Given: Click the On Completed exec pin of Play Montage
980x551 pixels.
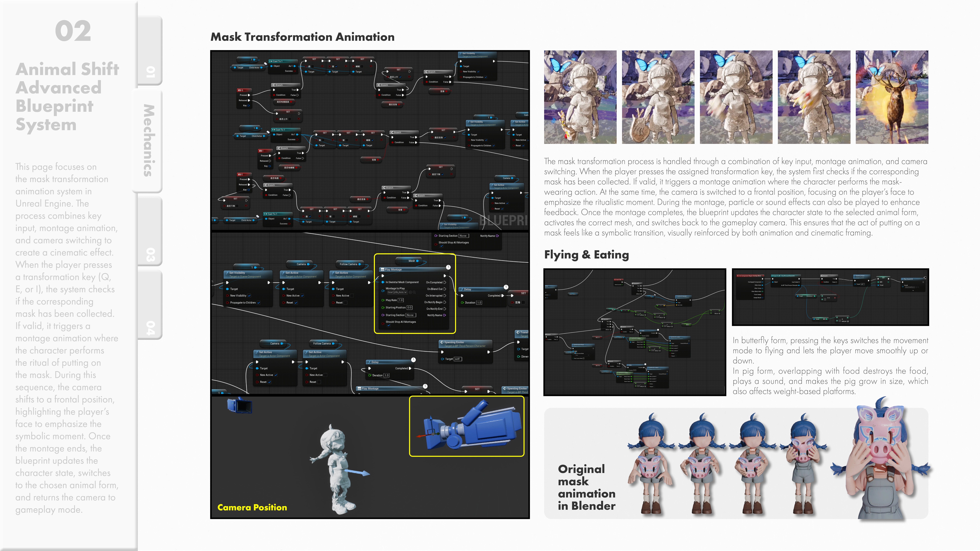Looking at the screenshot, I should (445, 282).
